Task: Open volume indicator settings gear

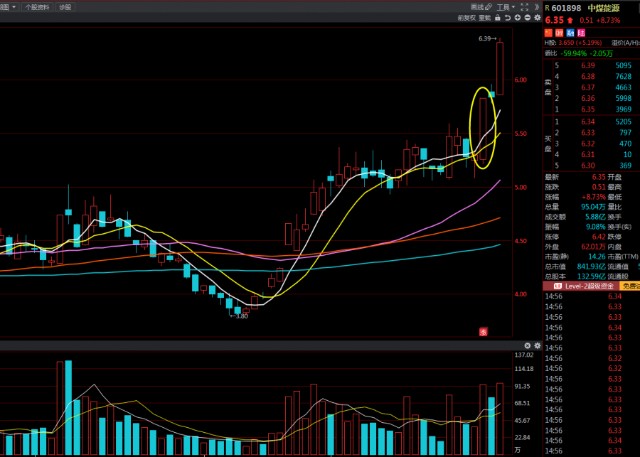Action: pyautogui.click(x=537, y=345)
